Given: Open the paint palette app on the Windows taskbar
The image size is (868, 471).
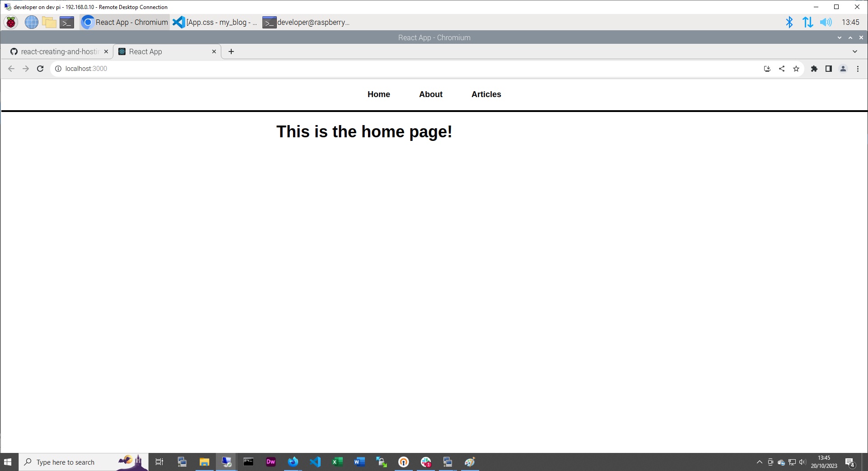Looking at the screenshot, I should 470,462.
